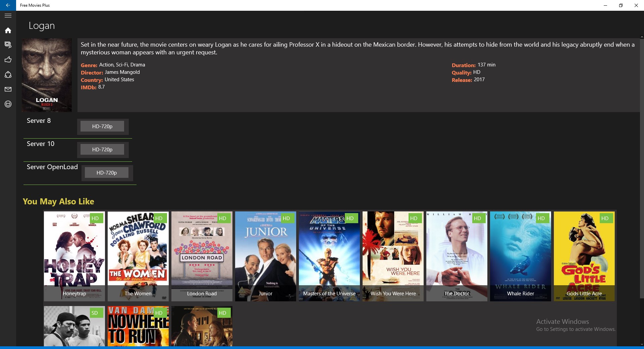Click the IMDb rating 8.7
This screenshot has height=349, width=644.
tap(101, 87)
